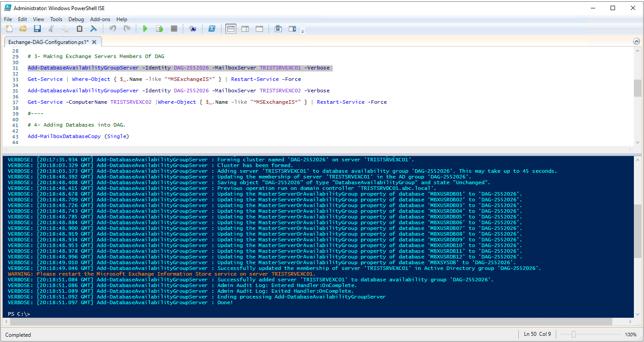This screenshot has height=342, width=644.
Task: Create a new script with the New icon
Action: (9, 29)
